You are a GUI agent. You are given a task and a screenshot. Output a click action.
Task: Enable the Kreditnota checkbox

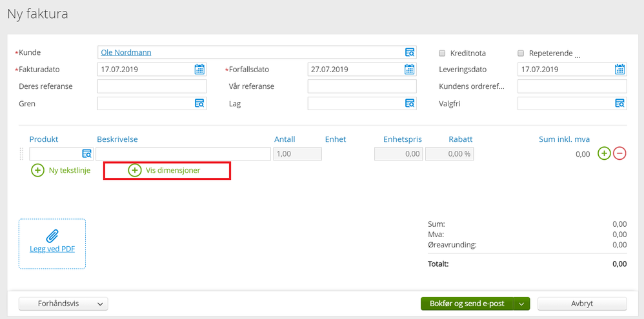point(442,53)
